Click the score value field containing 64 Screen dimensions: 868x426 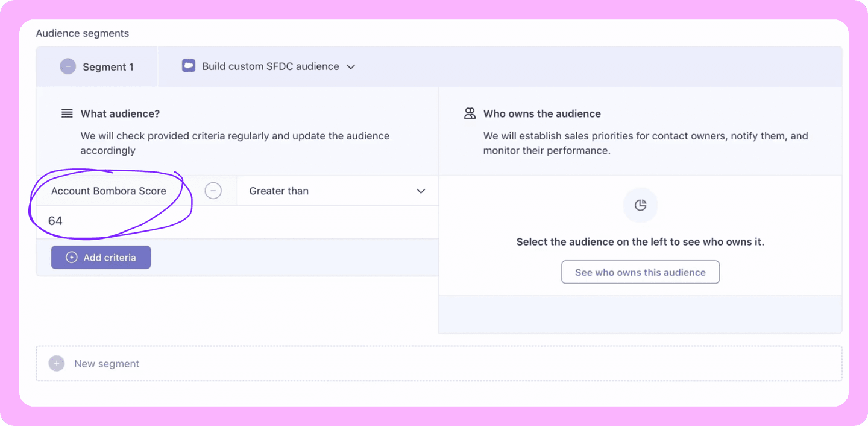pos(235,221)
